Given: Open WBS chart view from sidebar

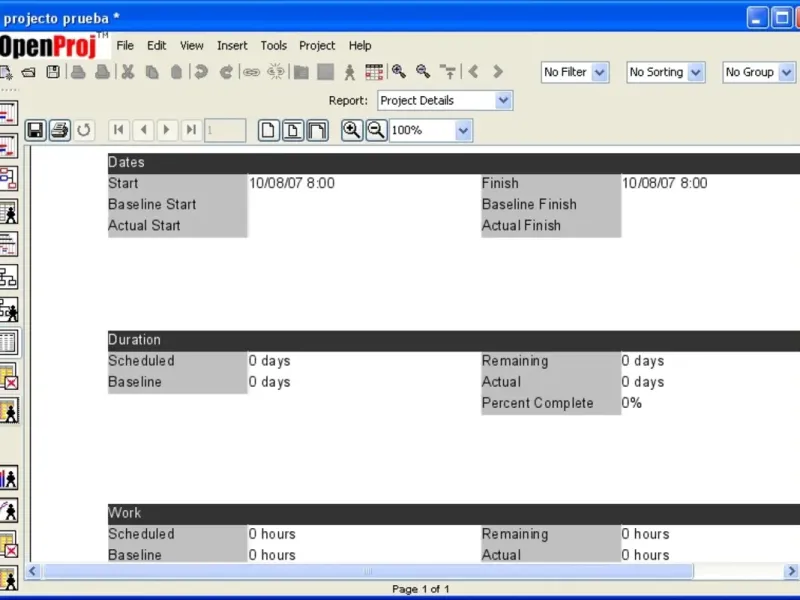Looking at the screenshot, I should click(8, 277).
